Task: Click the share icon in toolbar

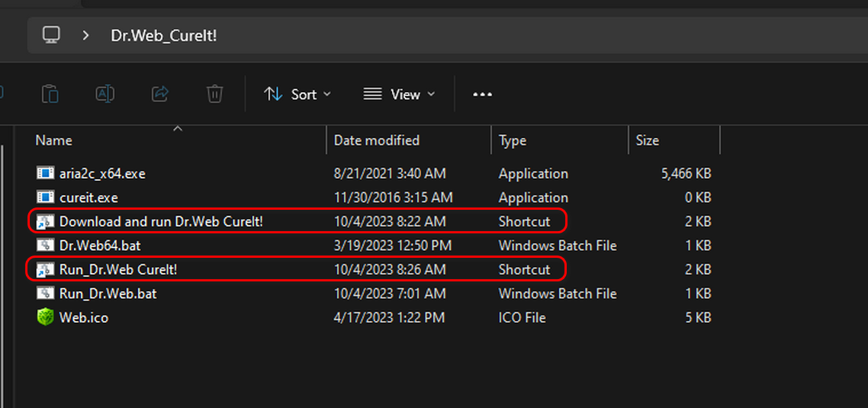Action: pyautogui.click(x=160, y=94)
